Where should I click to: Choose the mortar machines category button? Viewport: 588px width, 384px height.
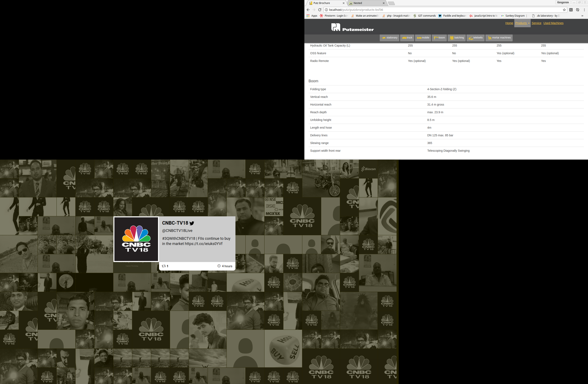click(499, 38)
